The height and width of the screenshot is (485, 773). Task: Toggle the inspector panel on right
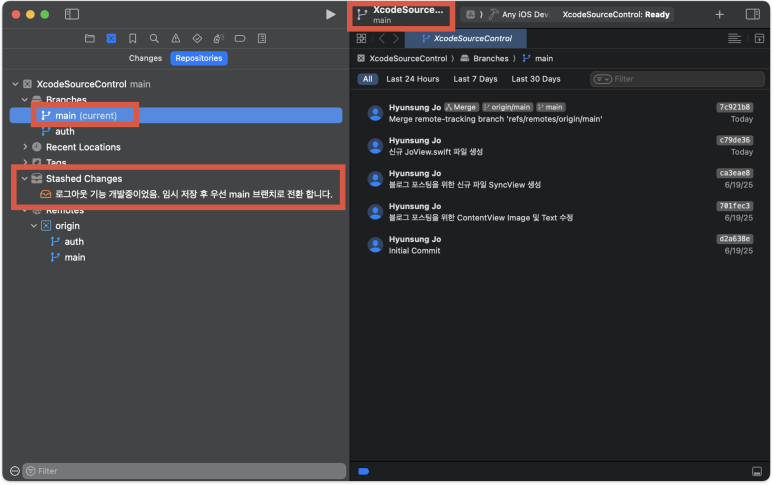point(753,14)
